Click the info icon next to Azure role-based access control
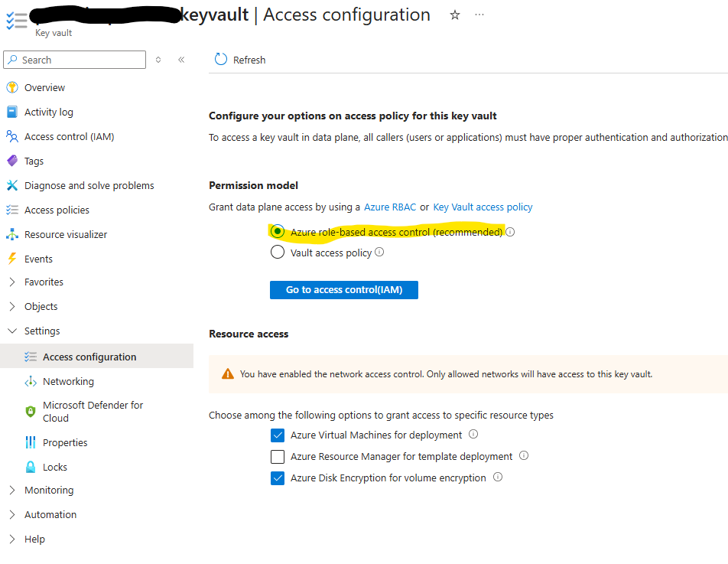The image size is (728, 564). click(x=510, y=232)
